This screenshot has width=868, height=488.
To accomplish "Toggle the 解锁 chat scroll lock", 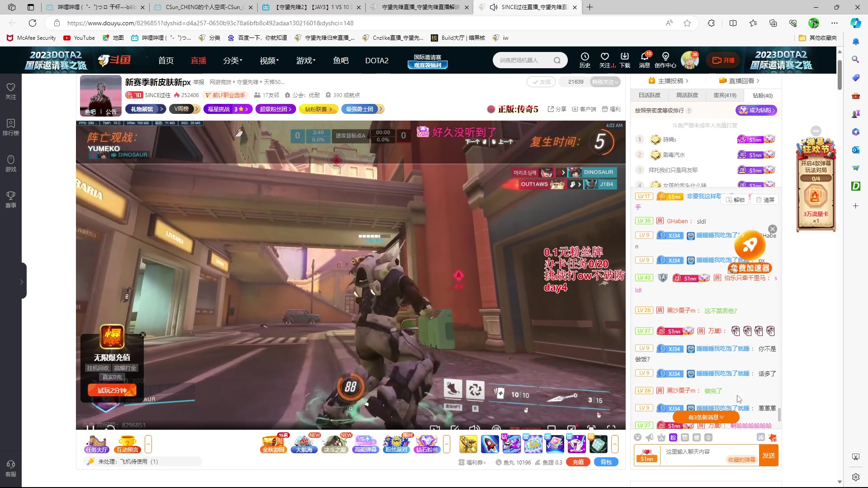I will [735, 200].
